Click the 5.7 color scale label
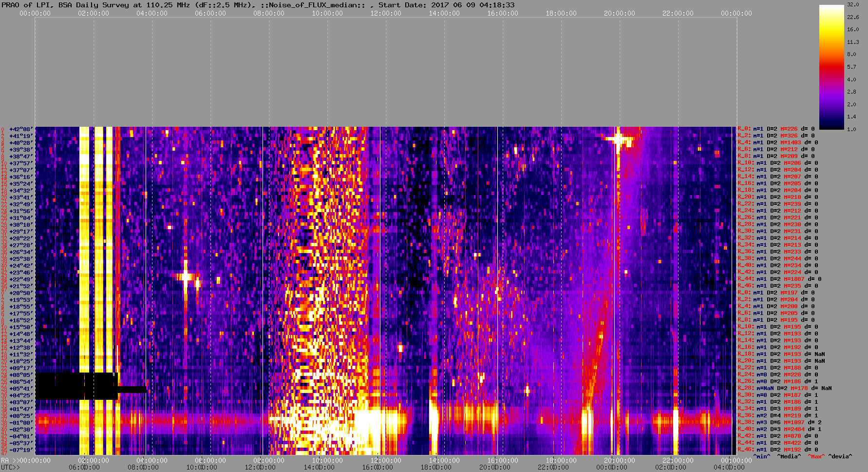The image size is (868, 472). [x=851, y=67]
